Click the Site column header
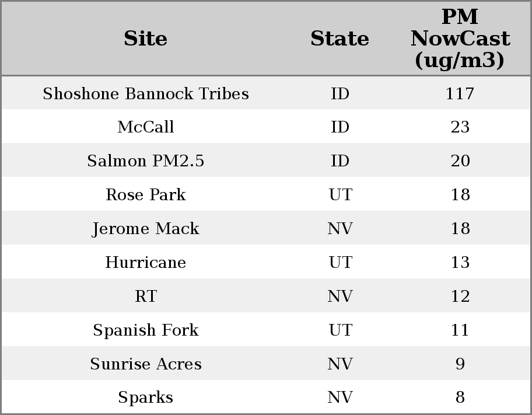This screenshot has width=532, height=415. pyautogui.click(x=145, y=39)
